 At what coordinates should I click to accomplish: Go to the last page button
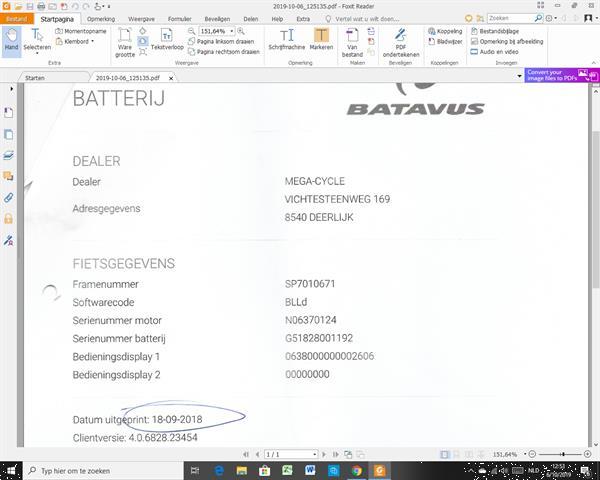pyautogui.click(x=336, y=454)
